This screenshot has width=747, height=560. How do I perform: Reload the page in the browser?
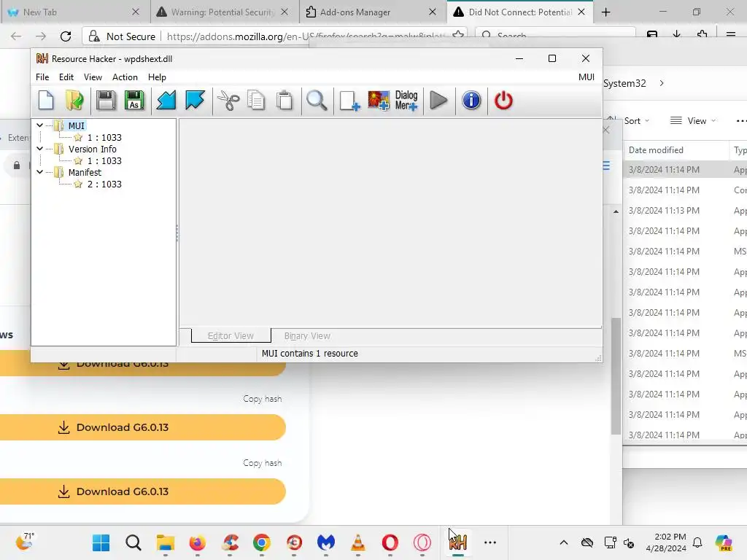pyautogui.click(x=66, y=36)
